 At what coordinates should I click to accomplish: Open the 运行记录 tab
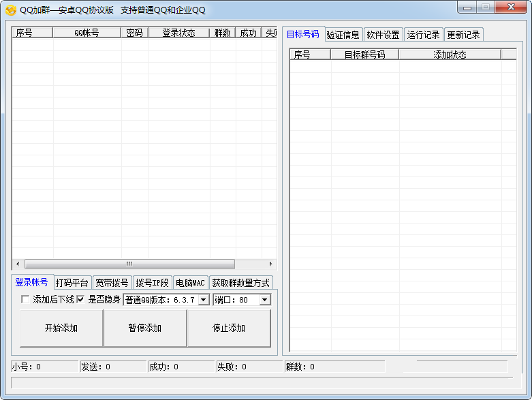pos(423,35)
